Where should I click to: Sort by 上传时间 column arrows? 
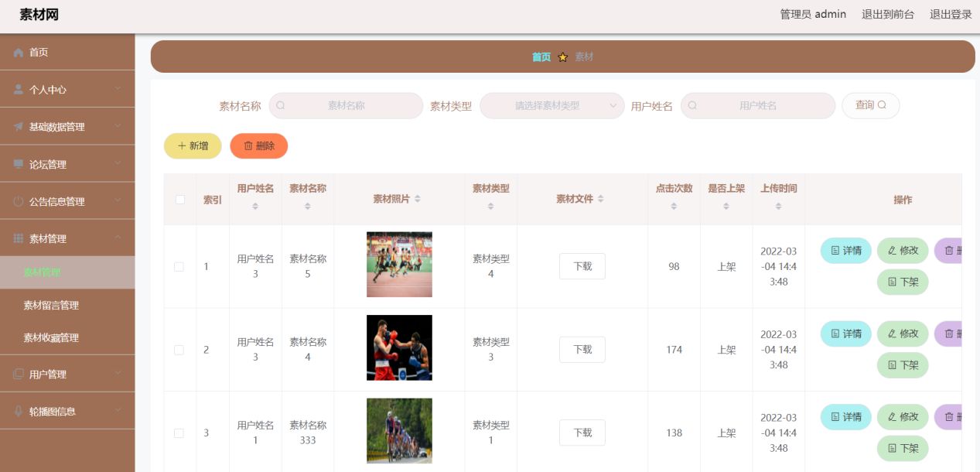778,207
